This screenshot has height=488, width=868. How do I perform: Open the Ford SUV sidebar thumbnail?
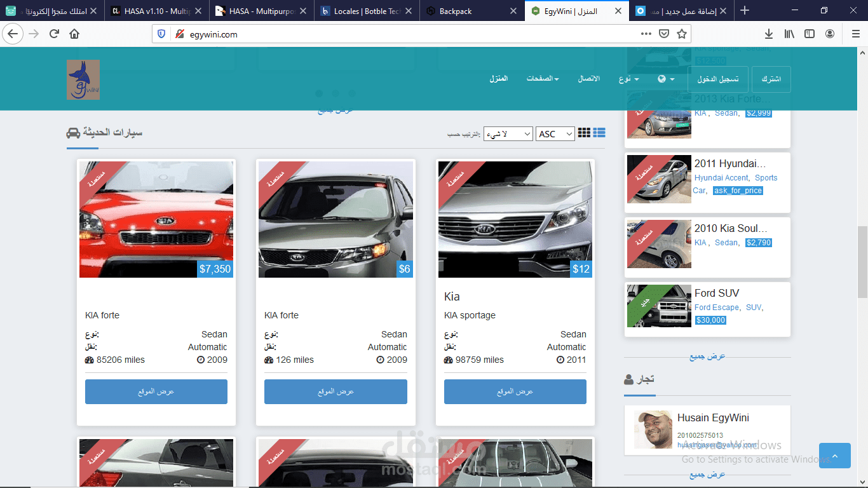659,306
